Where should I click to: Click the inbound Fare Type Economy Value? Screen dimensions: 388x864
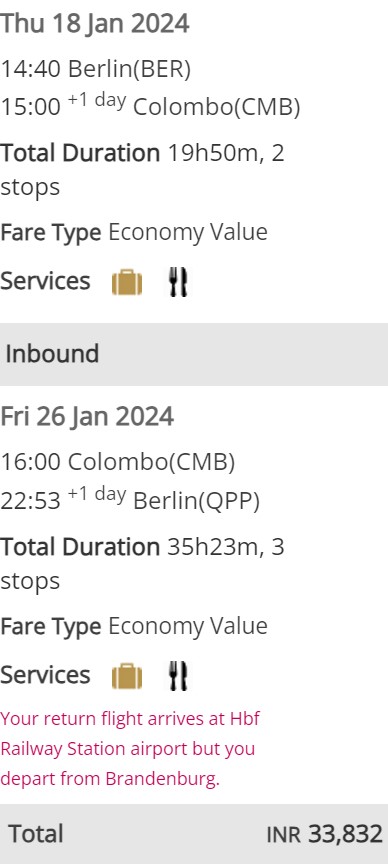pos(134,627)
